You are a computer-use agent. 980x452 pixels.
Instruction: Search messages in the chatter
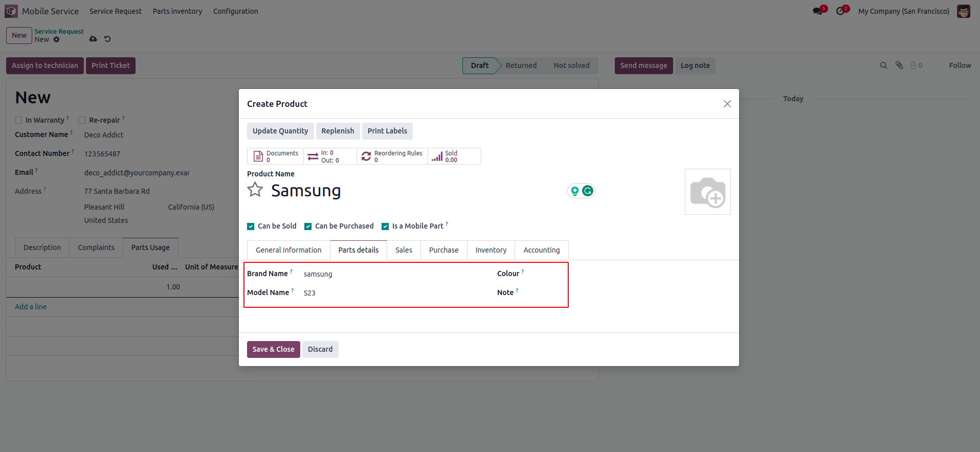coord(883,65)
